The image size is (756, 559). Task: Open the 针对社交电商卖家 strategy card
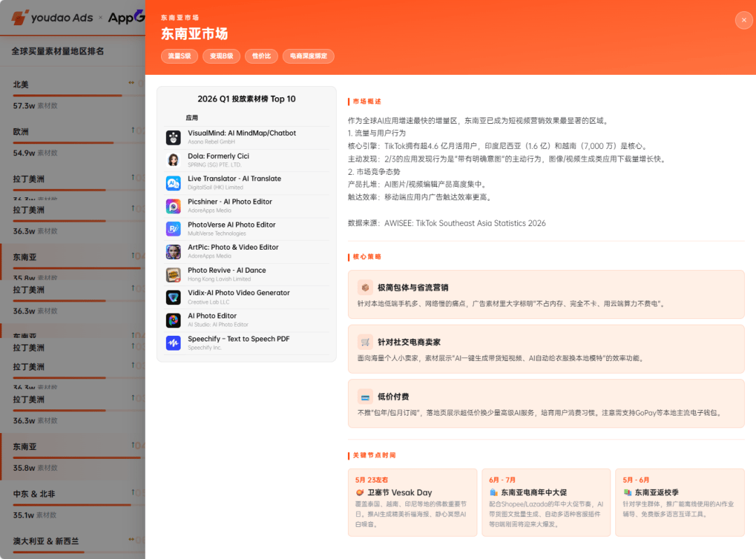tap(546, 349)
